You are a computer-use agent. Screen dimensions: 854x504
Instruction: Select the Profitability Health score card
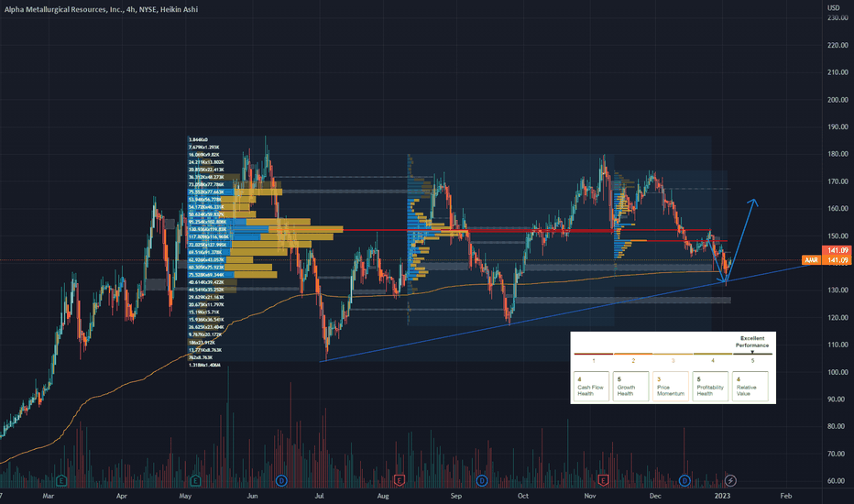click(710, 387)
